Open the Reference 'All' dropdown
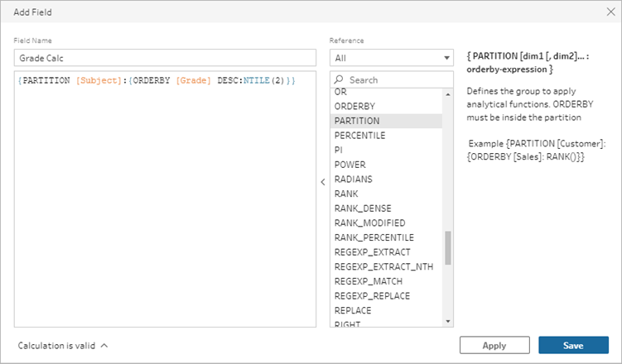Screen dimensions: 622x364 [391, 58]
